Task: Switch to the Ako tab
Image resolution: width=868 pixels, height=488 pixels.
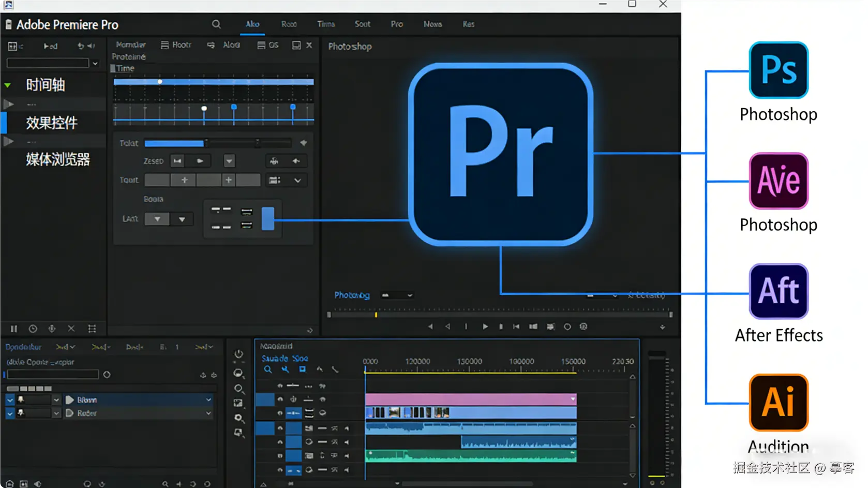Action: click(x=252, y=24)
